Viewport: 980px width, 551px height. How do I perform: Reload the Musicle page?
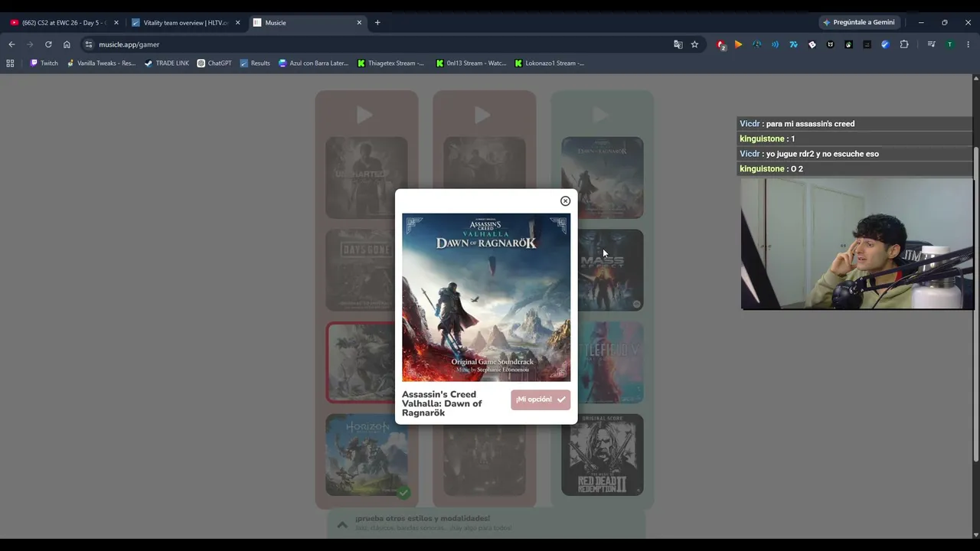coord(48,44)
